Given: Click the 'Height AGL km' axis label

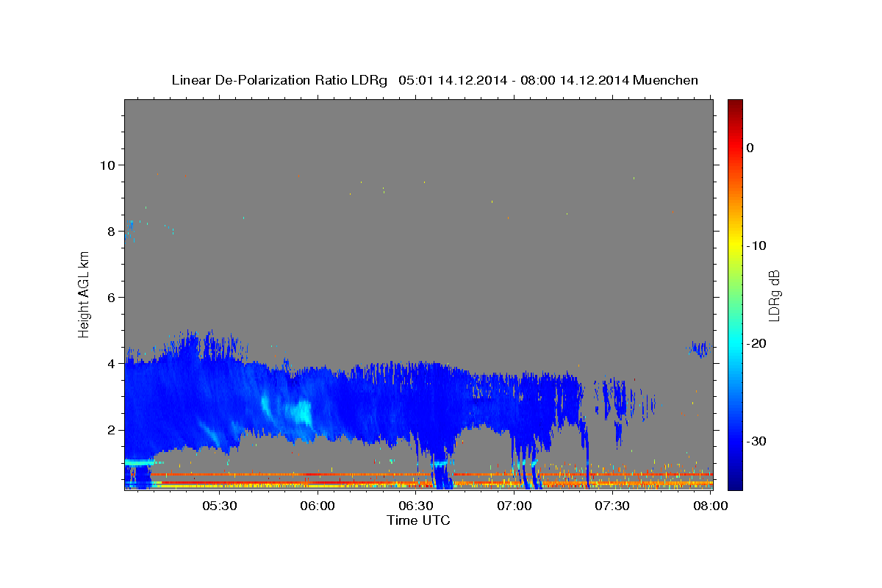Looking at the screenshot, I should click(x=85, y=294).
